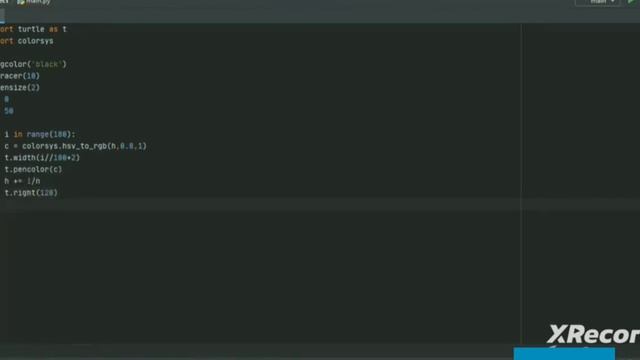The width and height of the screenshot is (640, 360).
Task: Select the main.py breadcrumb label
Action: (39, 2)
